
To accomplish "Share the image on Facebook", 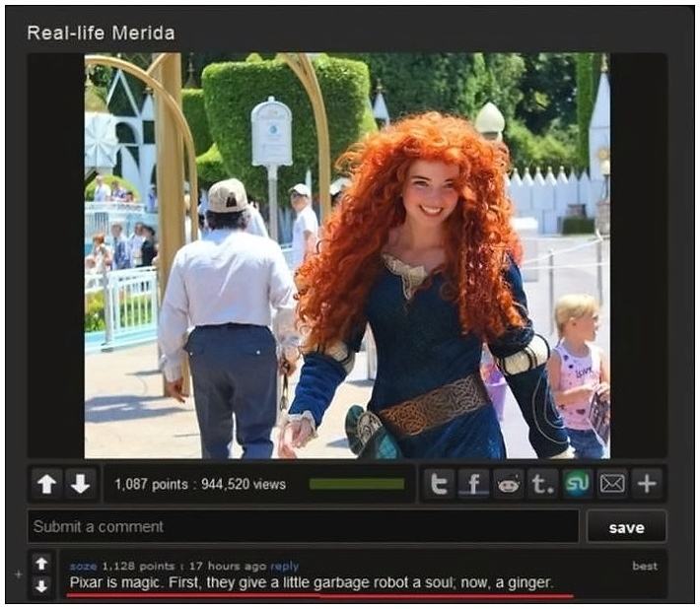I will [x=473, y=484].
